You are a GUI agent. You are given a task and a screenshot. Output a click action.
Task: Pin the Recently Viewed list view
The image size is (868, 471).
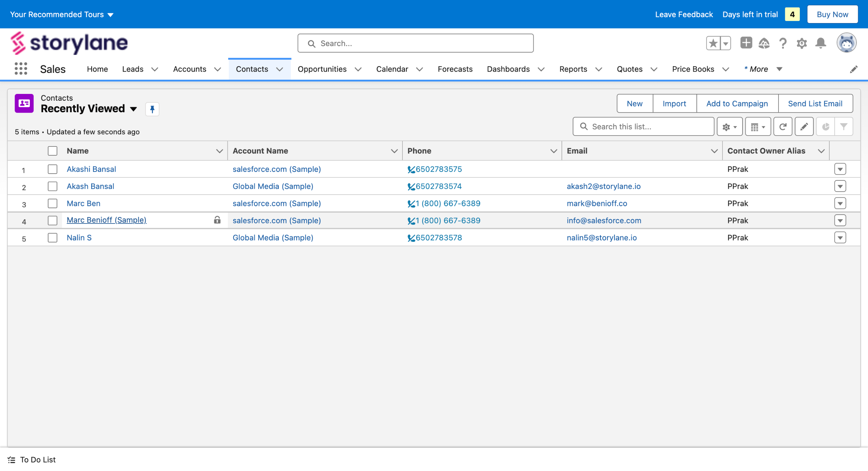(x=152, y=109)
